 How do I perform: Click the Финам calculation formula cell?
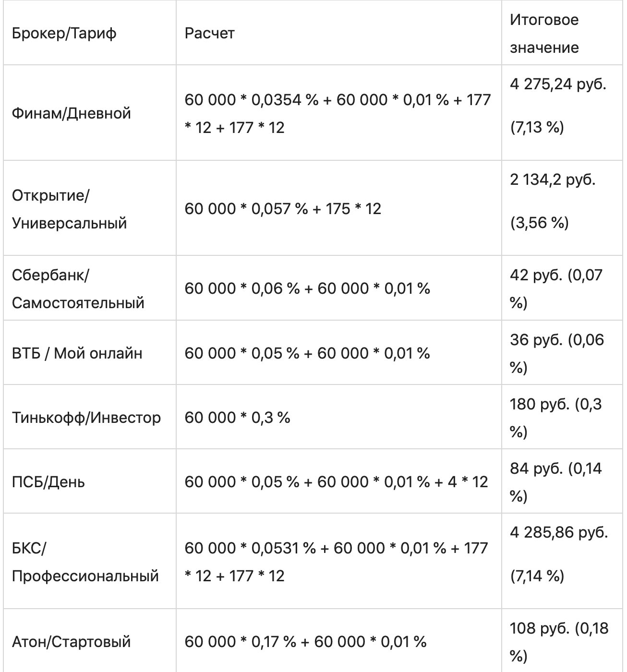click(x=338, y=113)
